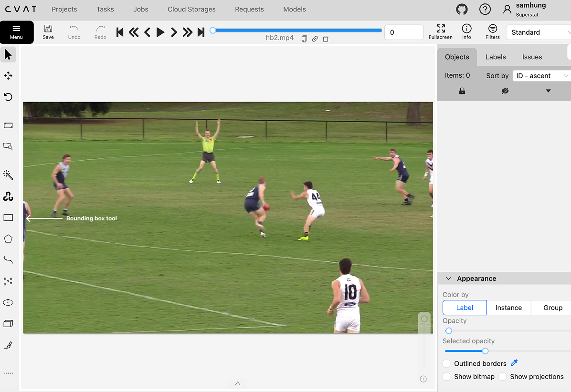Toggle lock for all objects
The image size is (571, 392).
(x=462, y=91)
